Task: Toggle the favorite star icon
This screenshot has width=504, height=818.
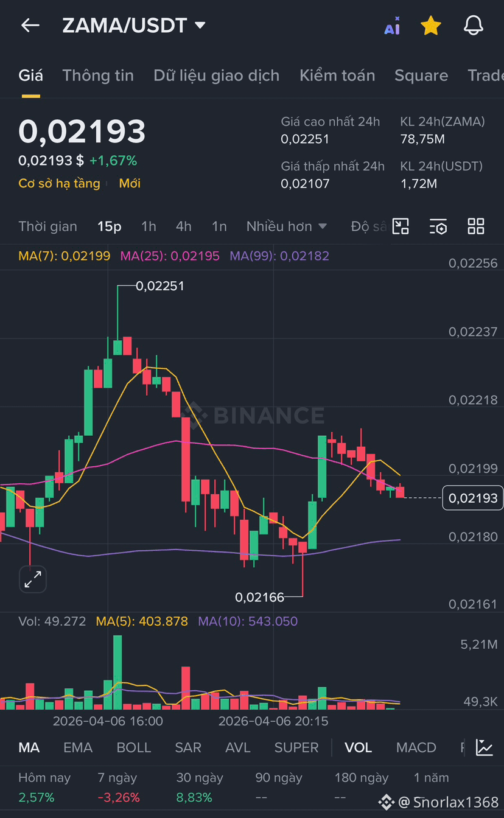Action: pyautogui.click(x=431, y=26)
